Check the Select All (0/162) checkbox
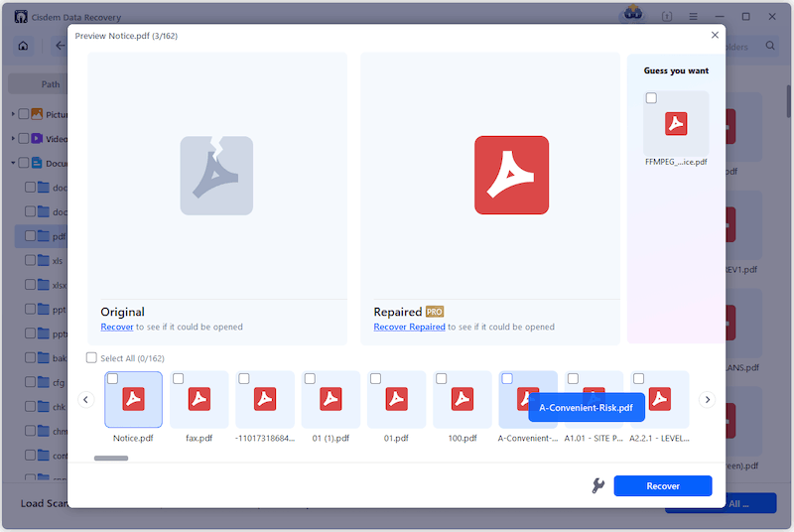Viewport: 794px width, 532px height. [x=91, y=358]
